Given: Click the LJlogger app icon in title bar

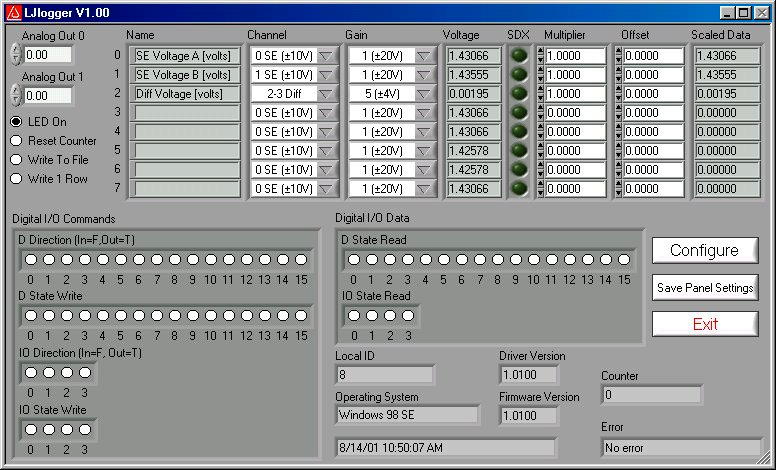Looking at the screenshot, I should click(13, 13).
